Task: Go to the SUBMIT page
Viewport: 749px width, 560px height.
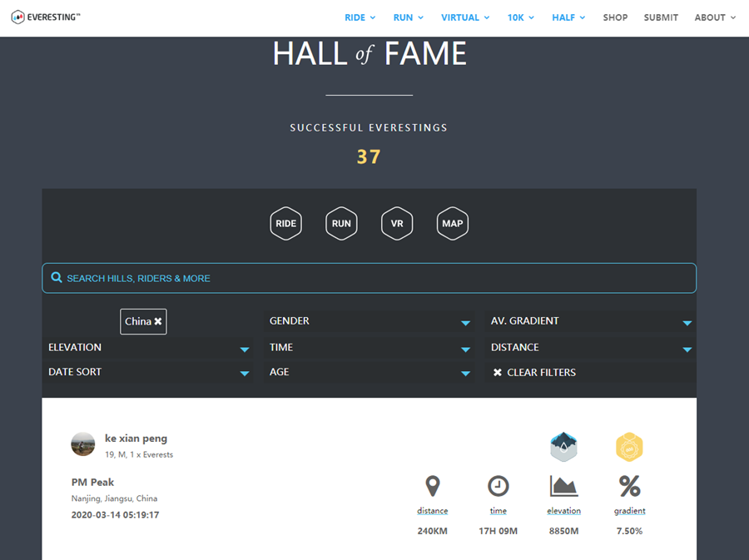Action: click(661, 17)
